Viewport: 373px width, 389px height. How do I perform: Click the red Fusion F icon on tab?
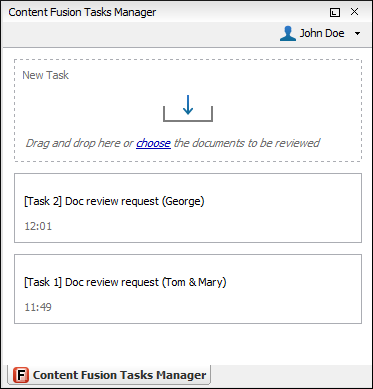coord(21,375)
